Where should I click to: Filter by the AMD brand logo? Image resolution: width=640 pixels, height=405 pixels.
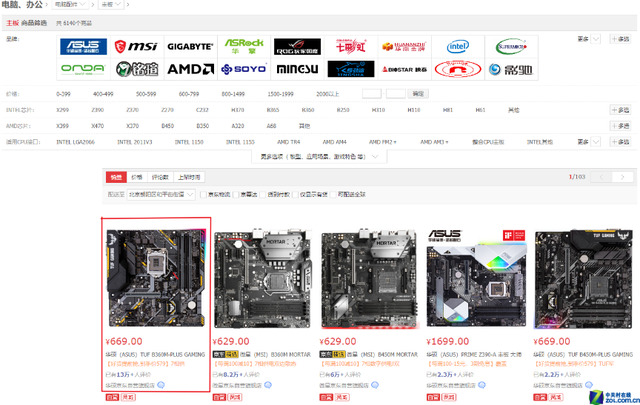(190, 69)
